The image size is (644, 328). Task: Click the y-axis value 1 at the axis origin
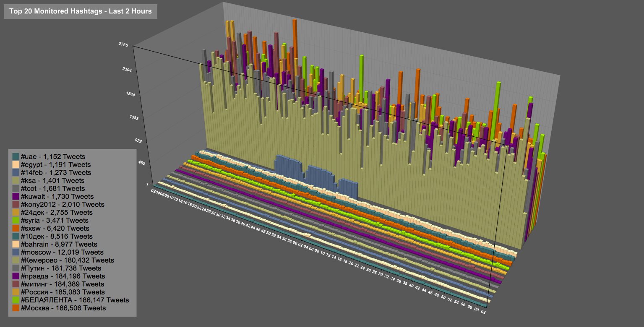point(148,185)
